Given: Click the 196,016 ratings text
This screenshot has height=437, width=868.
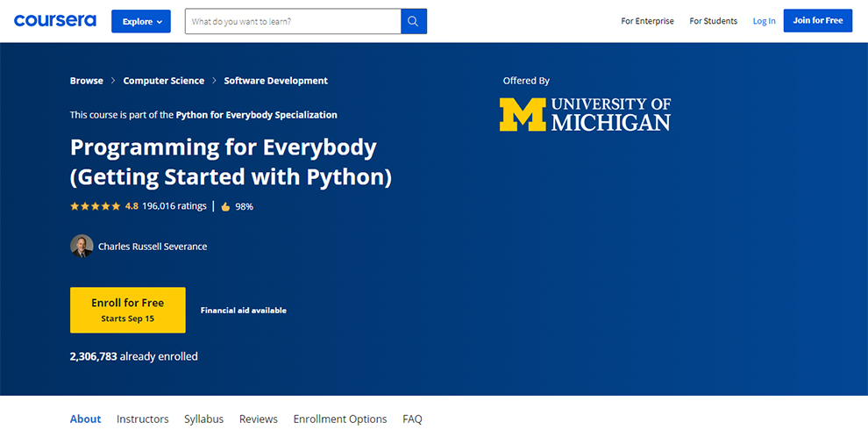Looking at the screenshot, I should (x=174, y=206).
